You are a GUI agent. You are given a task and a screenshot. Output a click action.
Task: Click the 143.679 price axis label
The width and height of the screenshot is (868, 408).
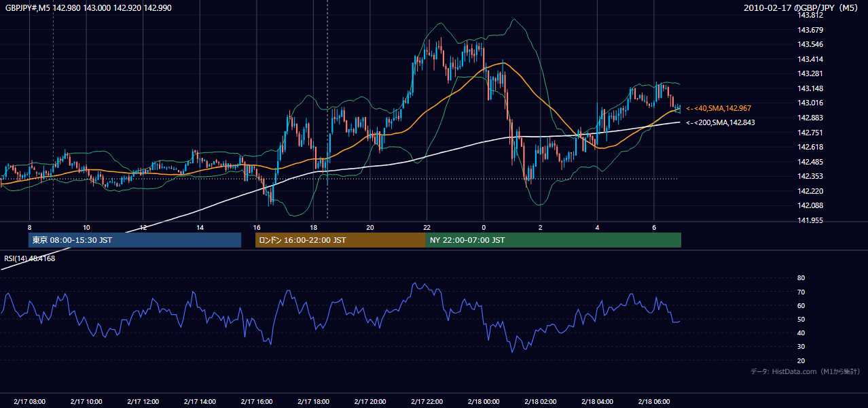(810, 30)
